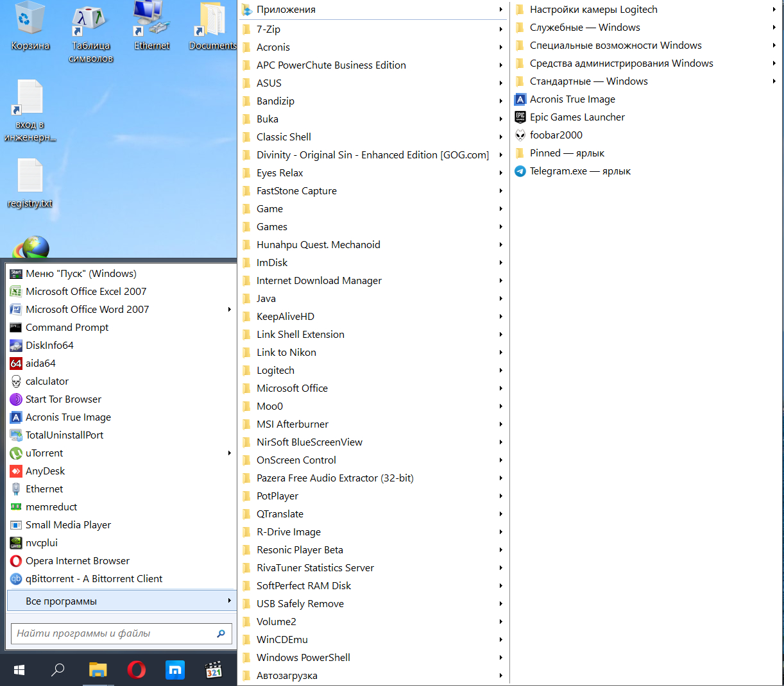Open the RivaTuner Statistics Server folder
Viewport: 784px width, 686px height.
373,568
